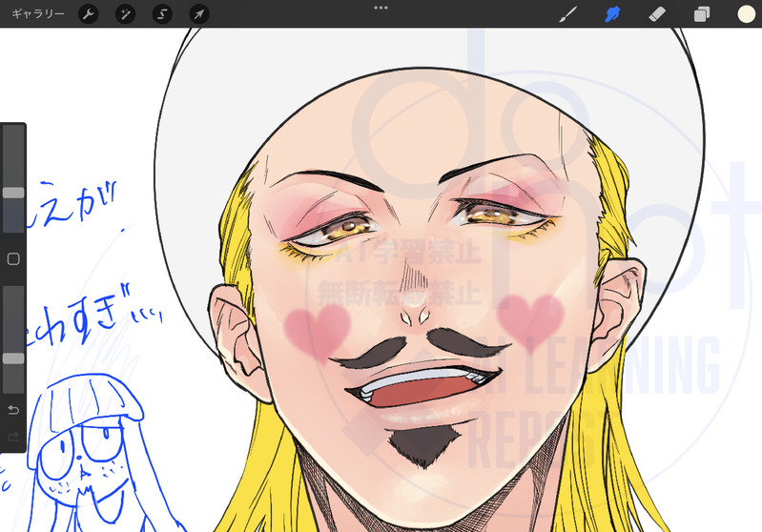Image resolution: width=762 pixels, height=532 pixels.
Task: Redo with the greyed sidebar arrow
Action: 13,437
